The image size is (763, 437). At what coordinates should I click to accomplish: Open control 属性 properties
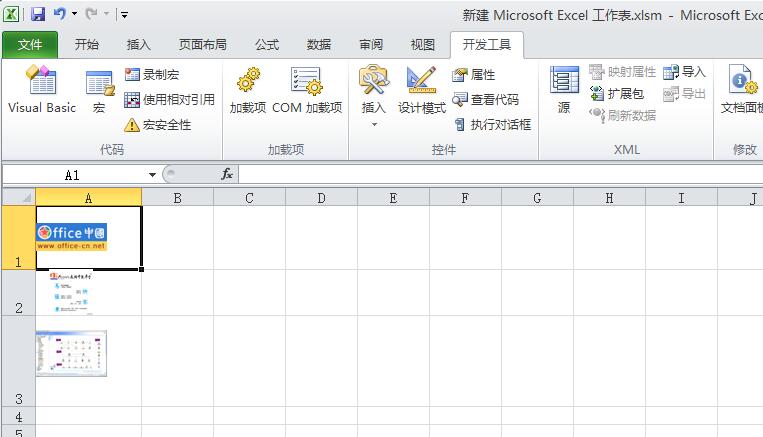pos(473,74)
